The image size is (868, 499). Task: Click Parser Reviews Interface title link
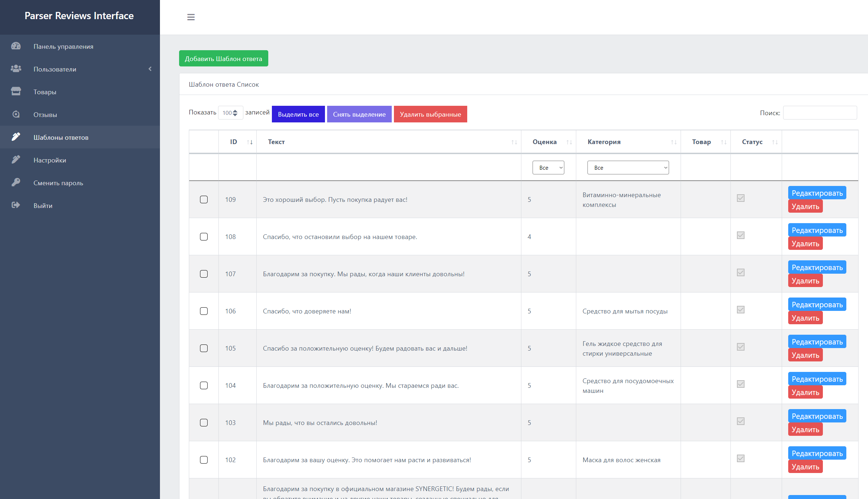coord(79,16)
